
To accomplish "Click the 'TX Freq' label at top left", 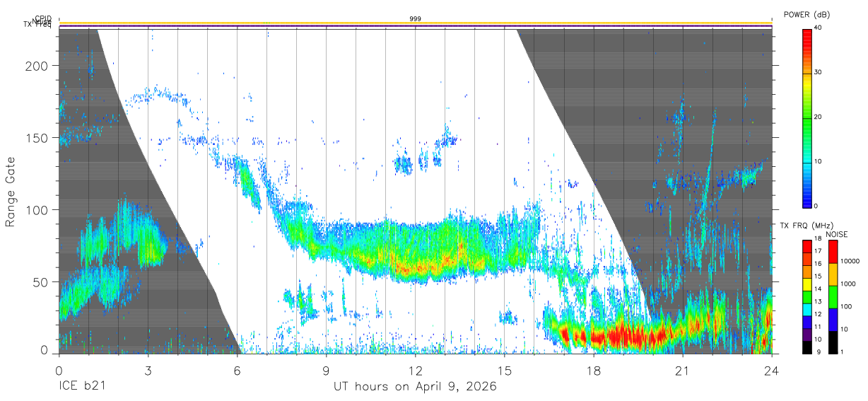I will pos(37,25).
